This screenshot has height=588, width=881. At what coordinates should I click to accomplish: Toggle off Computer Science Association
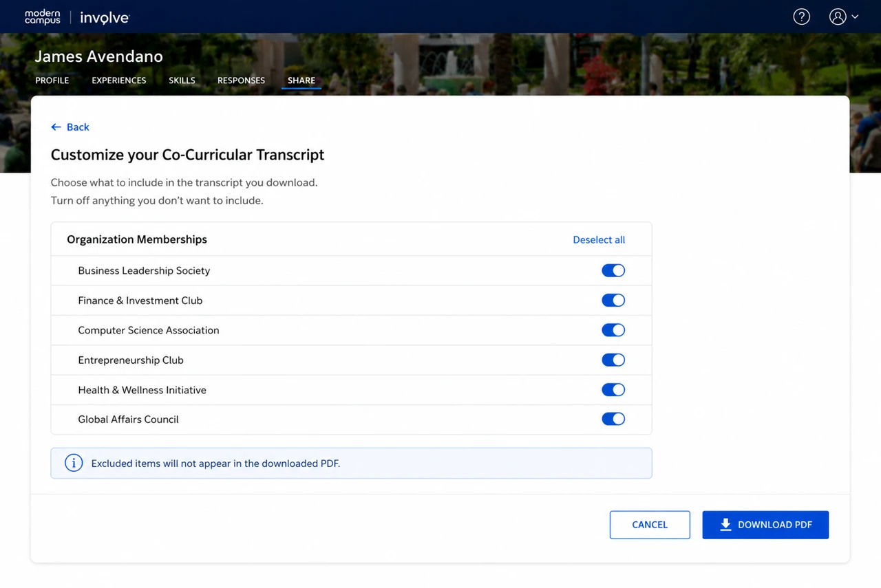click(x=613, y=330)
